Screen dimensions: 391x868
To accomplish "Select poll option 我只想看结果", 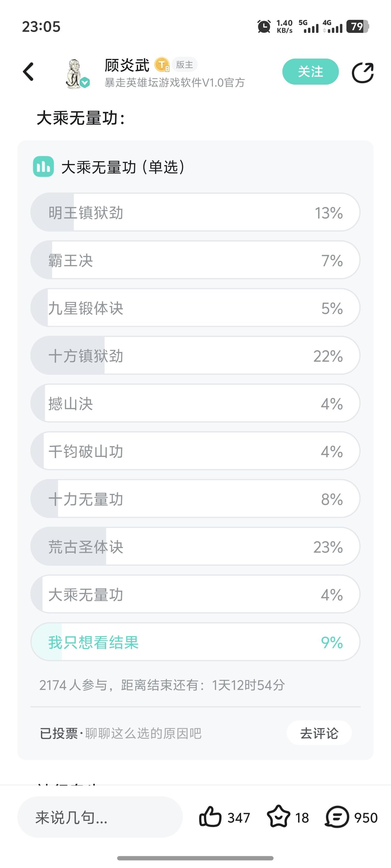I will tap(195, 642).
